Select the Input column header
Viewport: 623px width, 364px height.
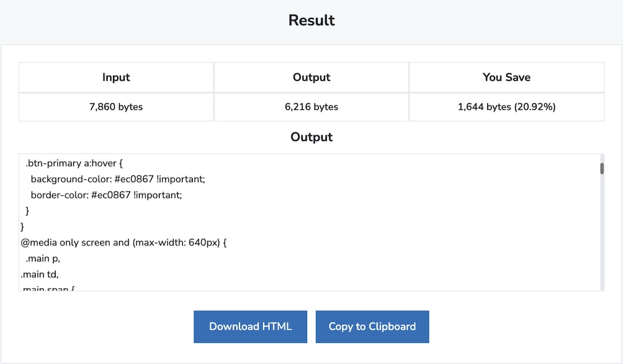[115, 77]
